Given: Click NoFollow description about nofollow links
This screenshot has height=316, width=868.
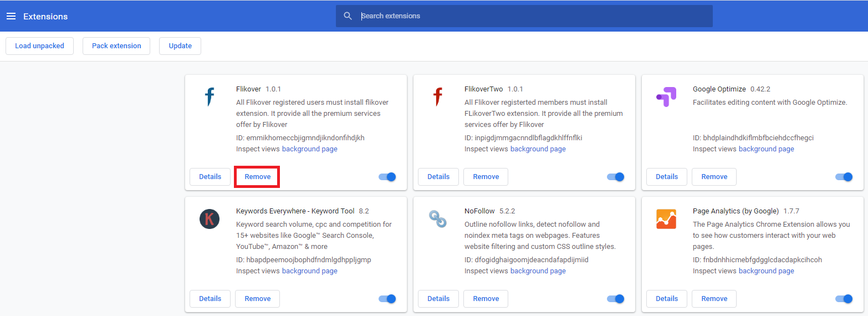Looking at the screenshot, I should point(540,236).
